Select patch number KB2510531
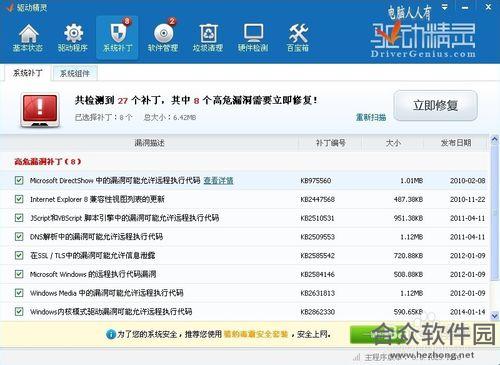This screenshot has width=500, height=365. (x=317, y=218)
